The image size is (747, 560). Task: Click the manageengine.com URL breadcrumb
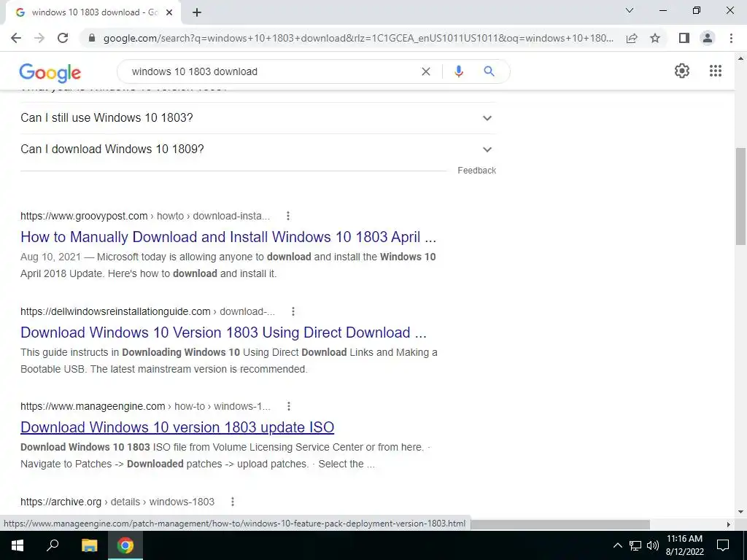point(145,406)
